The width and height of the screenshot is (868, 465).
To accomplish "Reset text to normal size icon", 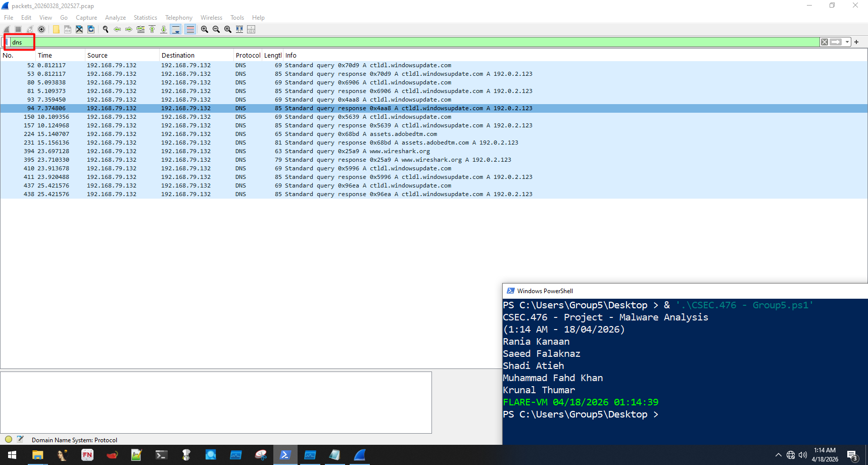I will coord(228,29).
